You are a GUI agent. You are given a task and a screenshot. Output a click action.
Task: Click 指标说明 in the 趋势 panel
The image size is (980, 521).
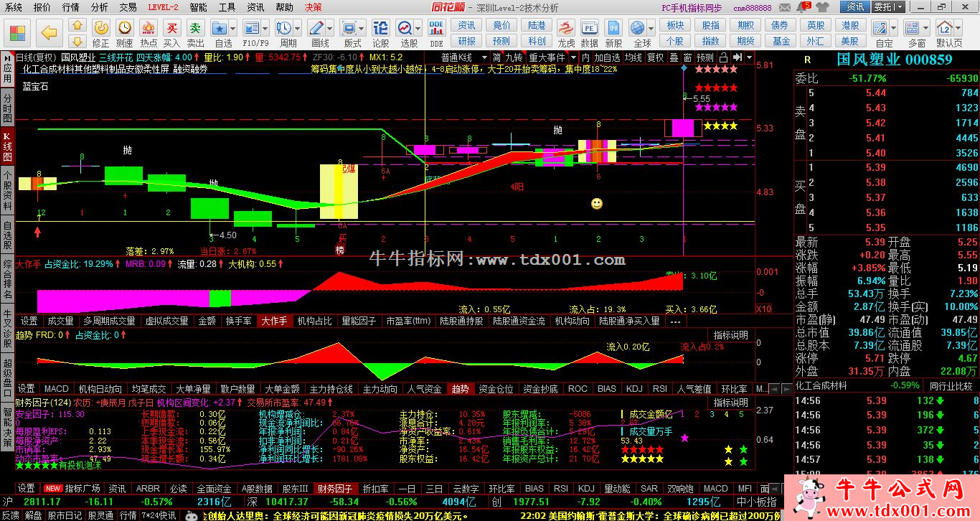[x=731, y=335]
